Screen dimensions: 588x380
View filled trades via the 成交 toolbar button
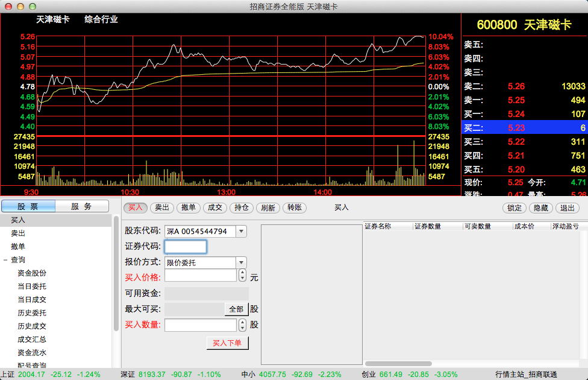pyautogui.click(x=215, y=207)
